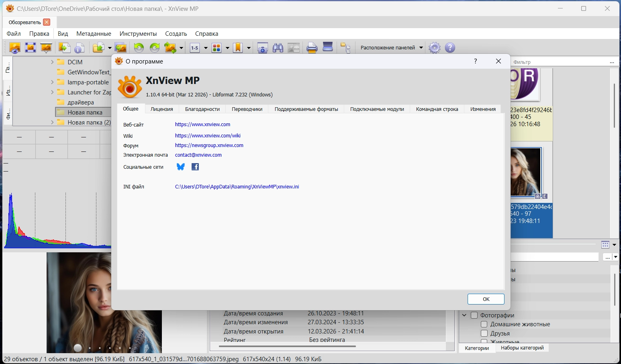Open settings with the gear icon
The width and height of the screenshot is (621, 364).
click(434, 48)
